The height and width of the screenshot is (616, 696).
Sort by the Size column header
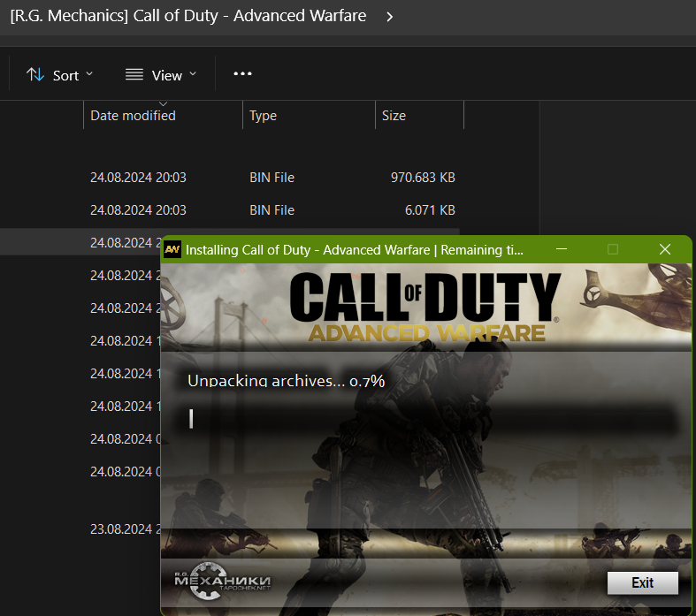click(x=394, y=116)
